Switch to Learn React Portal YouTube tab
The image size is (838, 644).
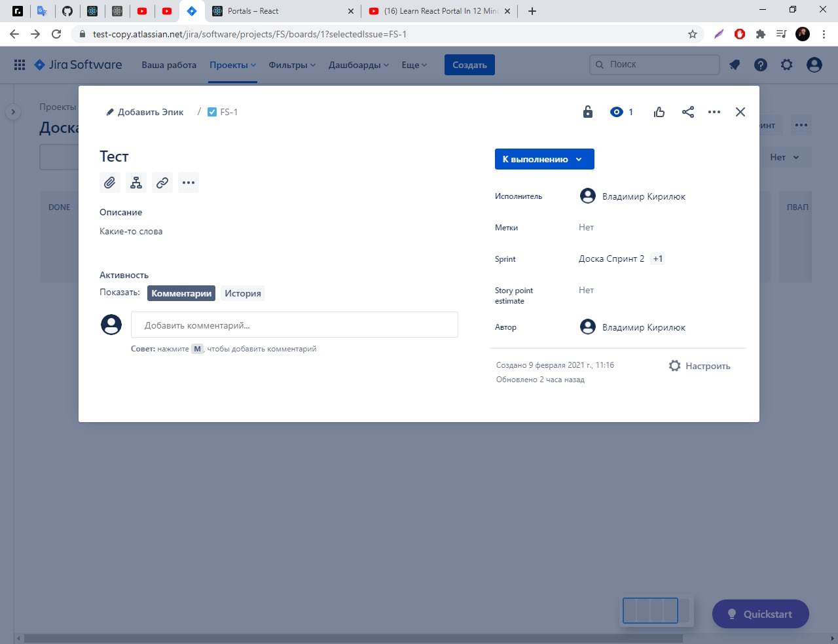(x=440, y=11)
